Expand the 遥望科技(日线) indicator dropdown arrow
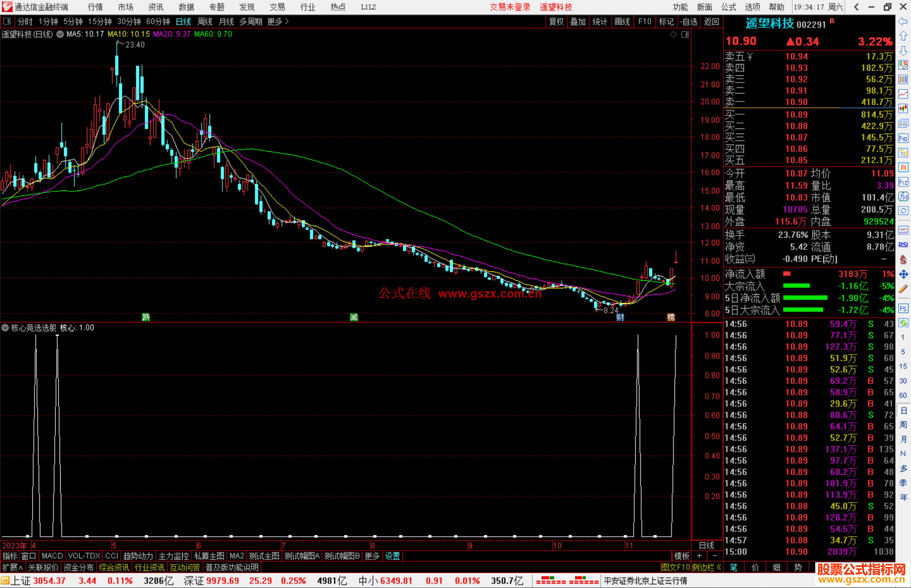The width and height of the screenshot is (911, 588). 60,34
